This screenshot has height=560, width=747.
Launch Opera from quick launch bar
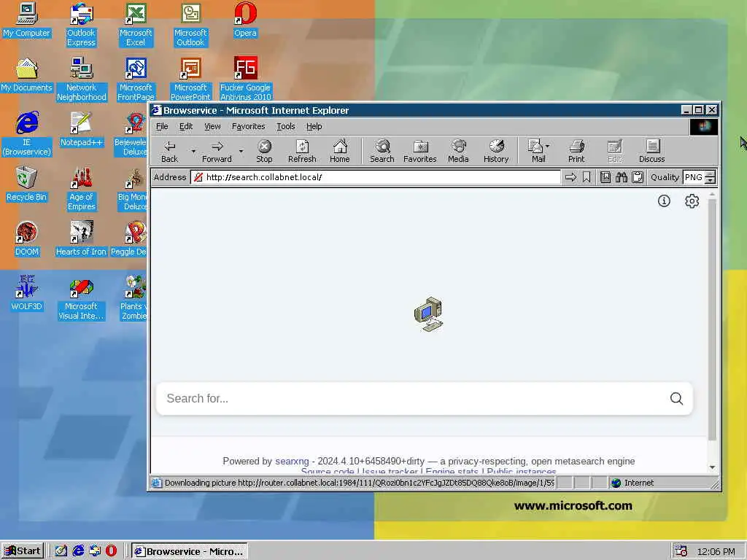[x=111, y=551]
